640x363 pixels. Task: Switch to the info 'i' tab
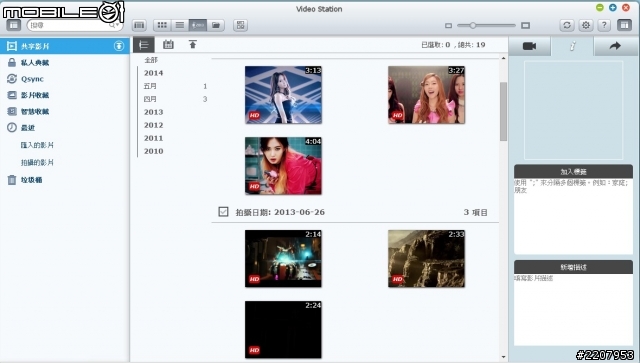click(572, 46)
